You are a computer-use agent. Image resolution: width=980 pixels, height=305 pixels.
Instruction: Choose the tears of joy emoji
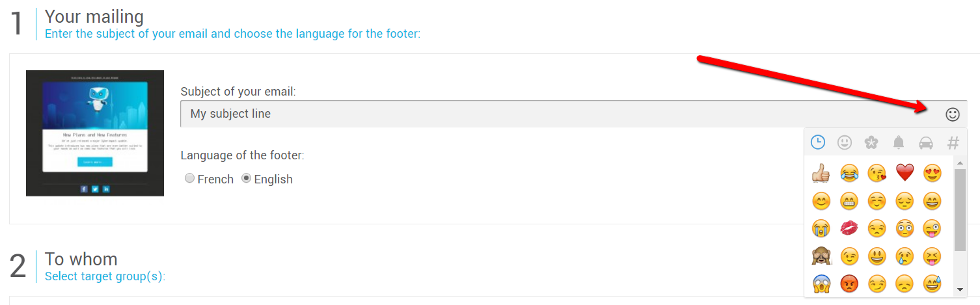pos(849,172)
